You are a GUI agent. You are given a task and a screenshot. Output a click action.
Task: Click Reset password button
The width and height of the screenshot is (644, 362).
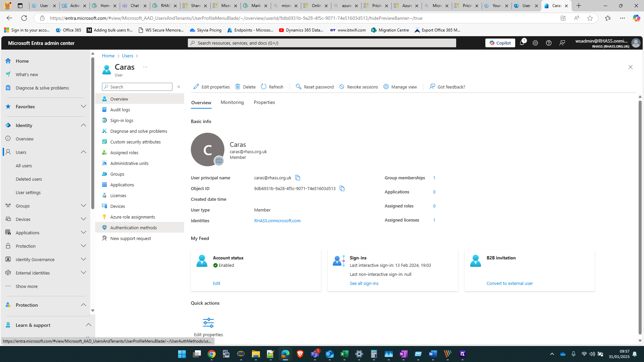point(315,87)
